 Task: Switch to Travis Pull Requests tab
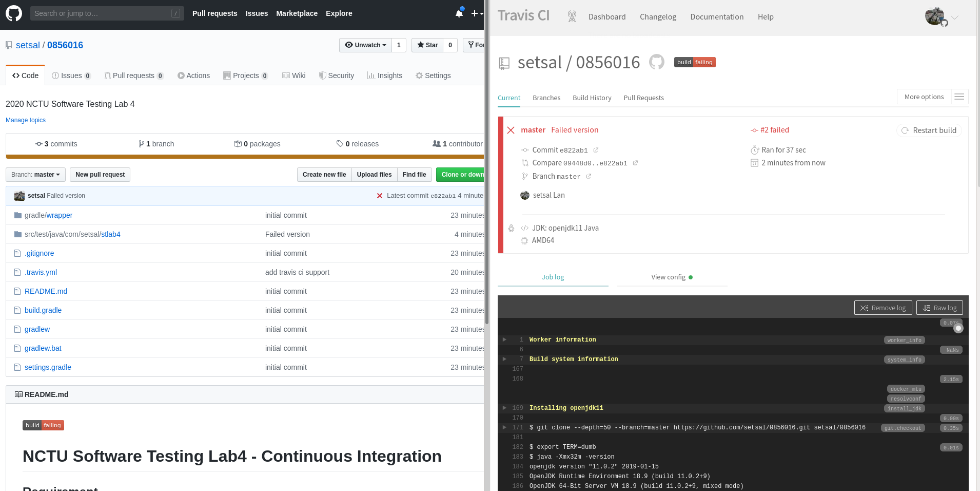pos(643,98)
